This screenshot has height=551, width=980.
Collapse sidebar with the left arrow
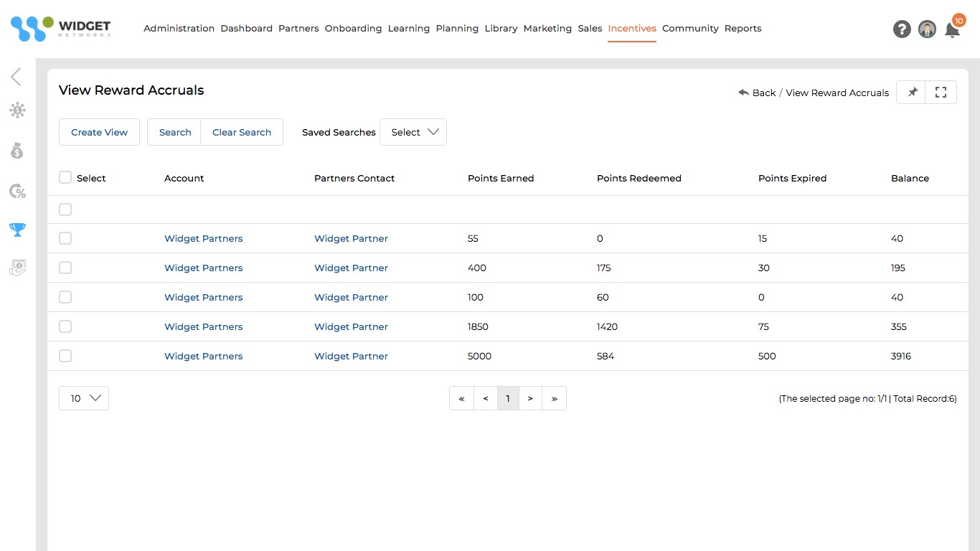tap(16, 77)
